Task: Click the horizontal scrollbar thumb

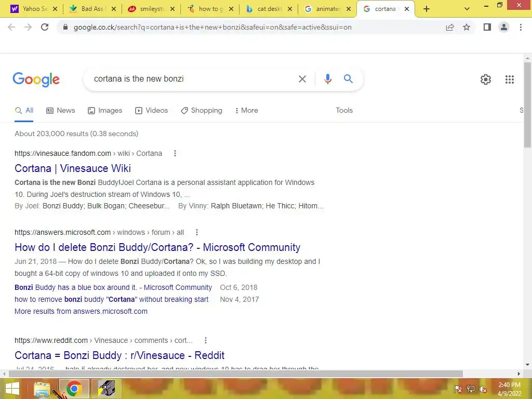Action: [236, 374]
